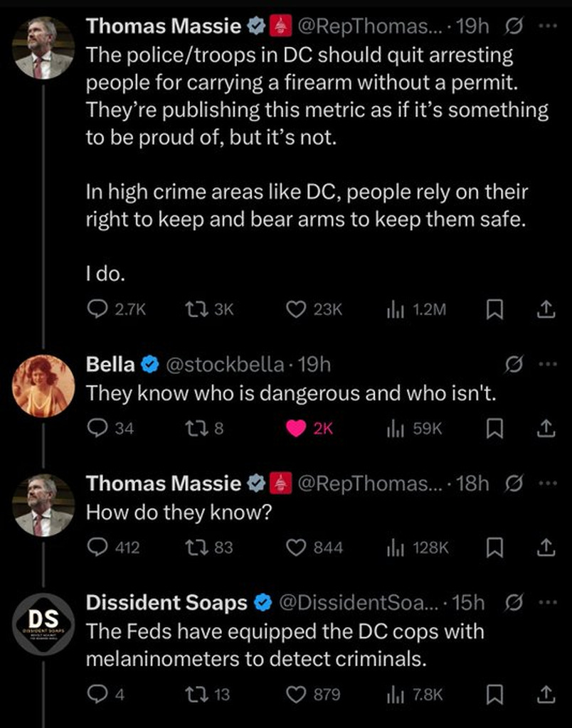Open more options on Bella's reply
This screenshot has width=572, height=728.
[545, 365]
